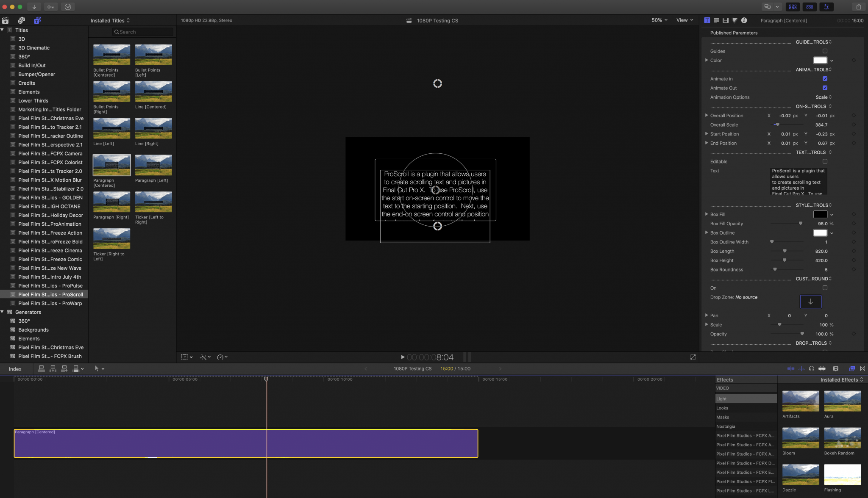Click the Import Media arrow icon
The image size is (868, 498).
(34, 7)
